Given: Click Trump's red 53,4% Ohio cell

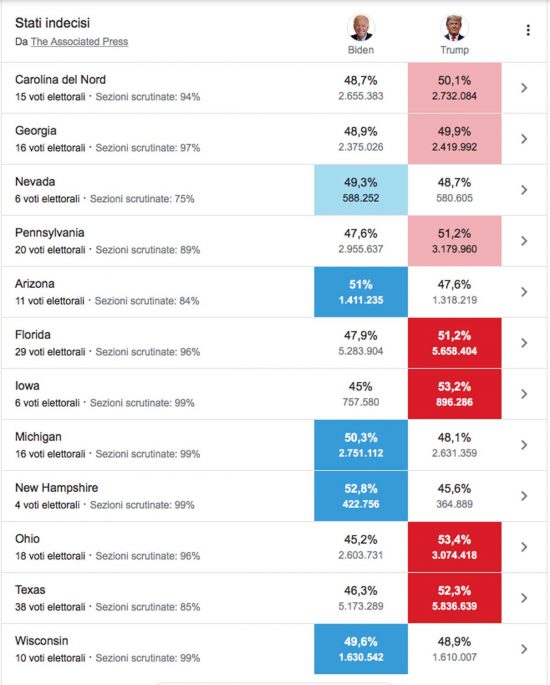Looking at the screenshot, I should pos(454,547).
